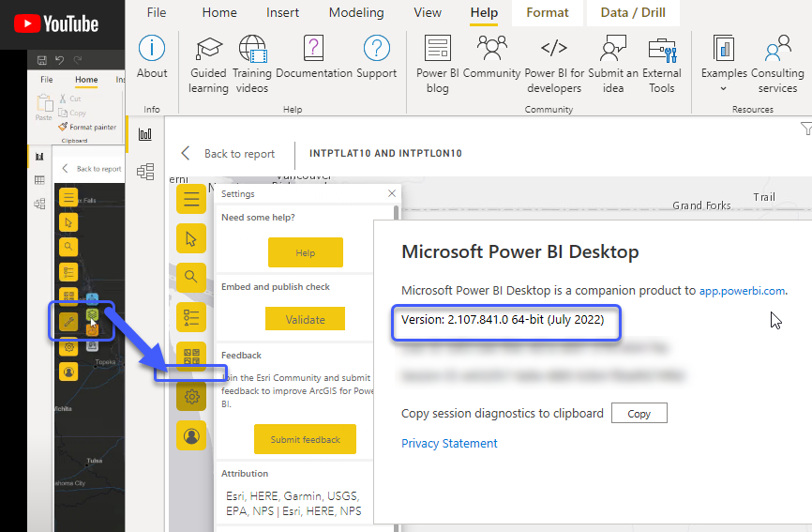Open the Power BI blog
Viewport: 812px width, 532px height.
(438, 65)
